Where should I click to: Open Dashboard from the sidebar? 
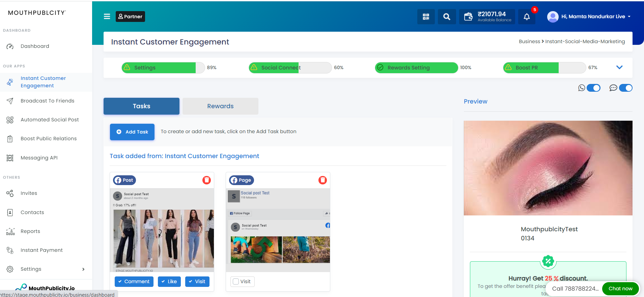click(x=35, y=46)
